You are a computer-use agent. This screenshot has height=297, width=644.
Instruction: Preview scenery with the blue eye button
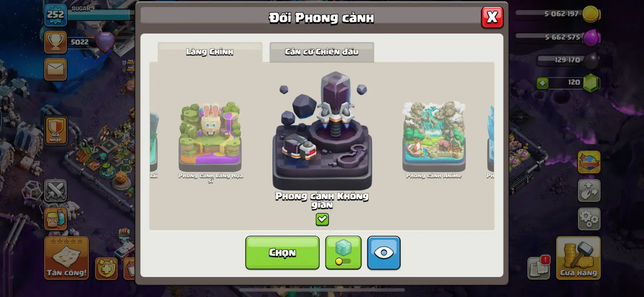[384, 253]
